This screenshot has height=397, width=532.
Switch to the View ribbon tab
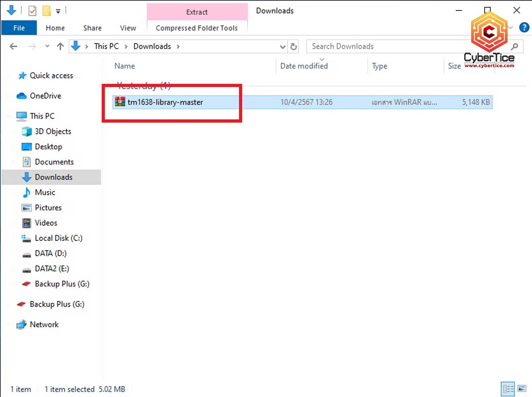pos(128,28)
